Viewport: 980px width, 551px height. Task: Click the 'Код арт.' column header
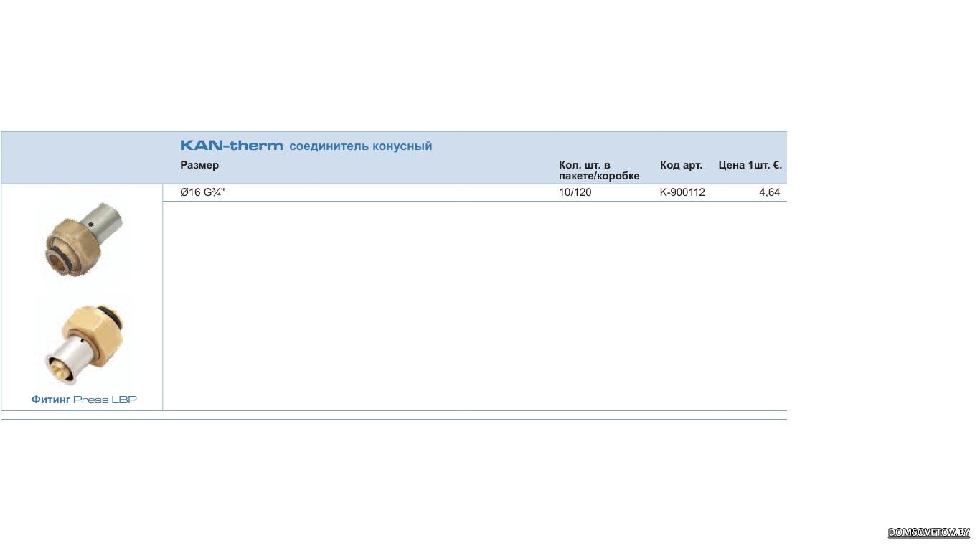[x=681, y=165]
